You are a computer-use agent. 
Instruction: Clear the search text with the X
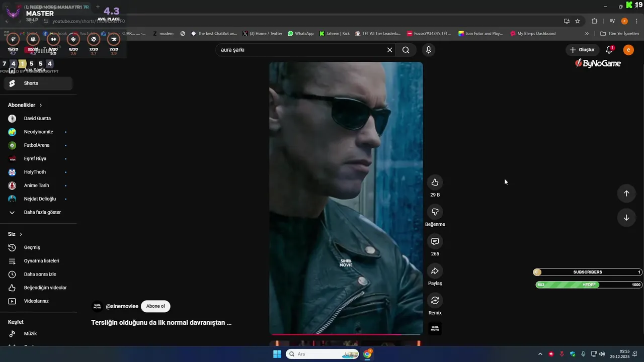(389, 50)
